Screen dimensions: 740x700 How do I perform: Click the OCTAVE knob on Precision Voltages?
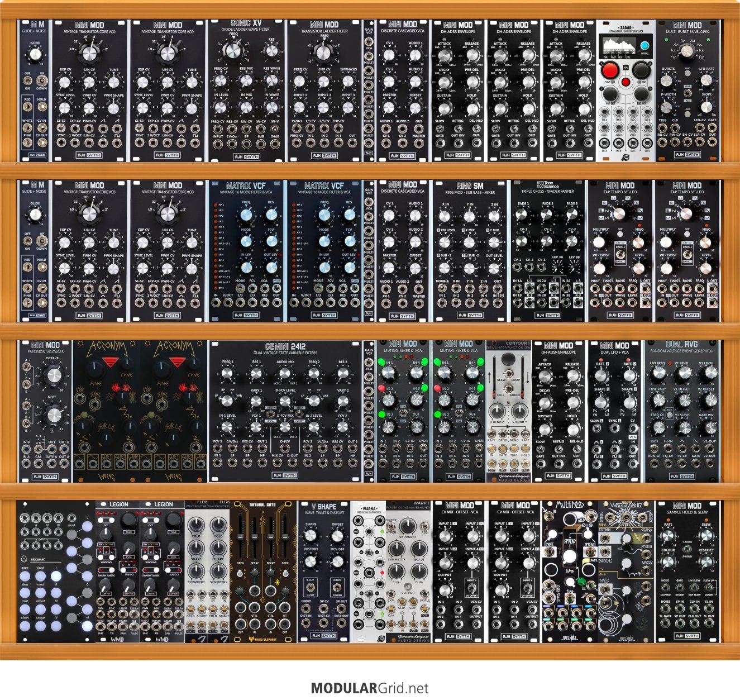(x=53, y=375)
